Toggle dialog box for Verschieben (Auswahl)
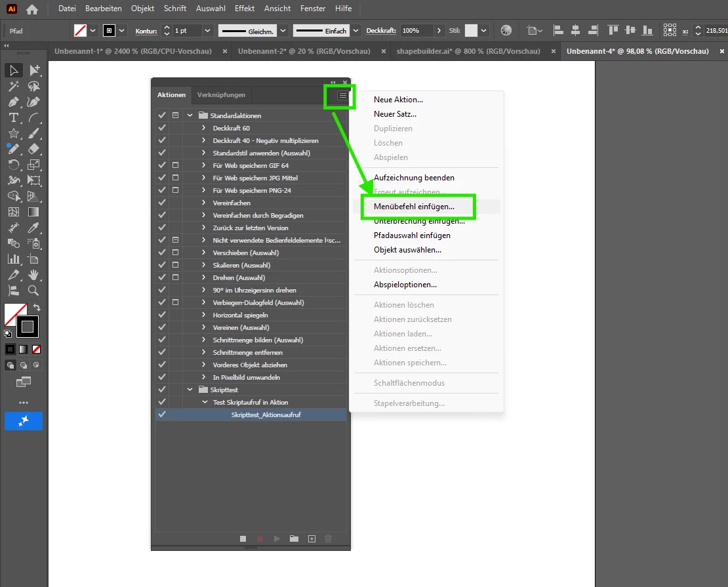This screenshot has width=728, height=587. [x=176, y=252]
